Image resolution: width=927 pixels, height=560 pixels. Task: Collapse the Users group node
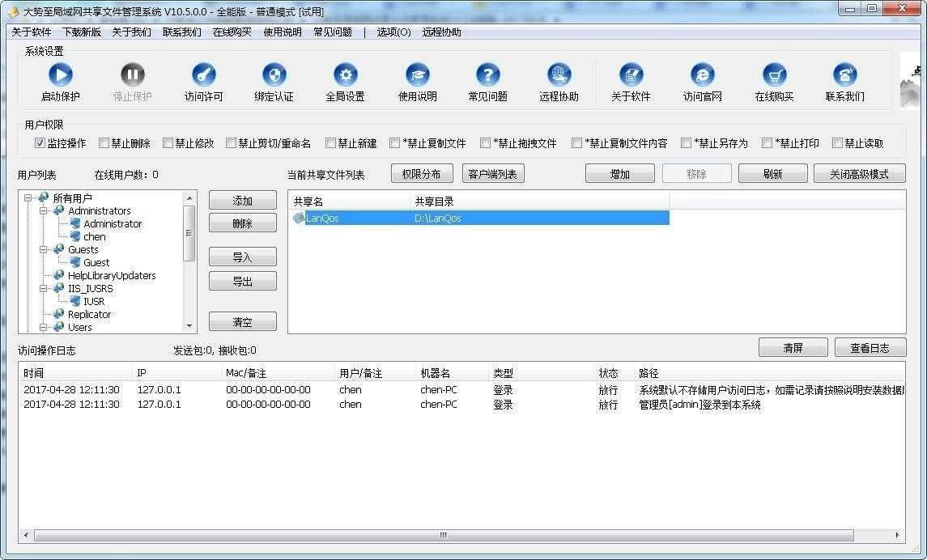coord(43,327)
